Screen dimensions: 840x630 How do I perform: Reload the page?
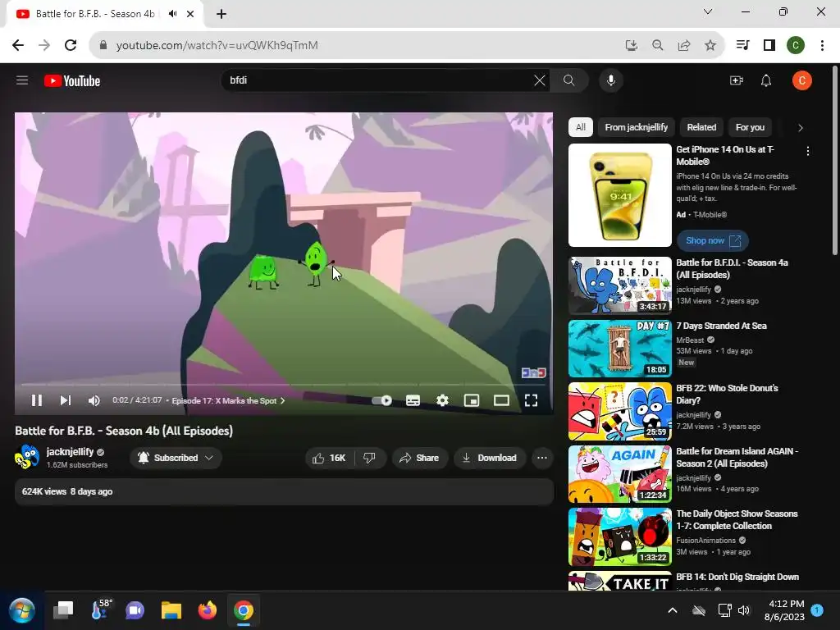pos(71,45)
